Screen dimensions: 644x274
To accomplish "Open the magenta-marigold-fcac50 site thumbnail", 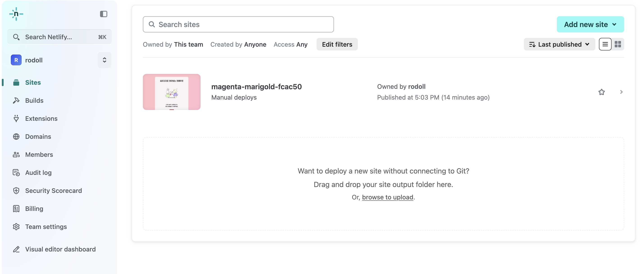I will pos(171,92).
